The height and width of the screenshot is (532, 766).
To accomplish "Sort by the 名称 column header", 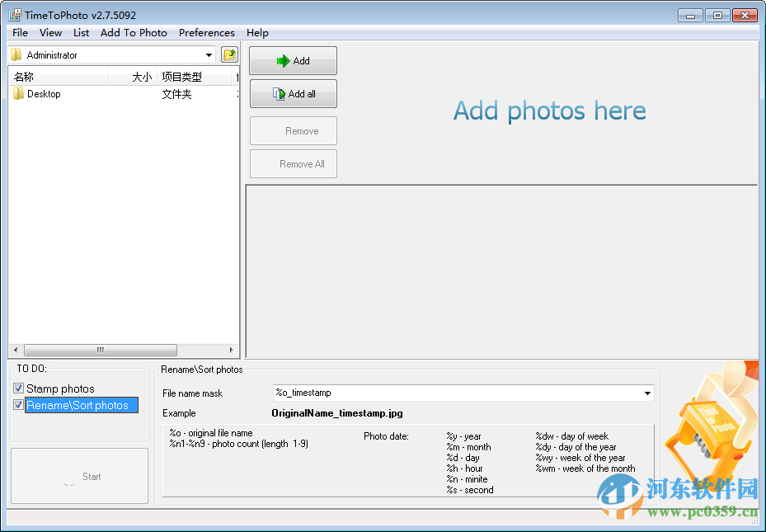I will (59, 77).
